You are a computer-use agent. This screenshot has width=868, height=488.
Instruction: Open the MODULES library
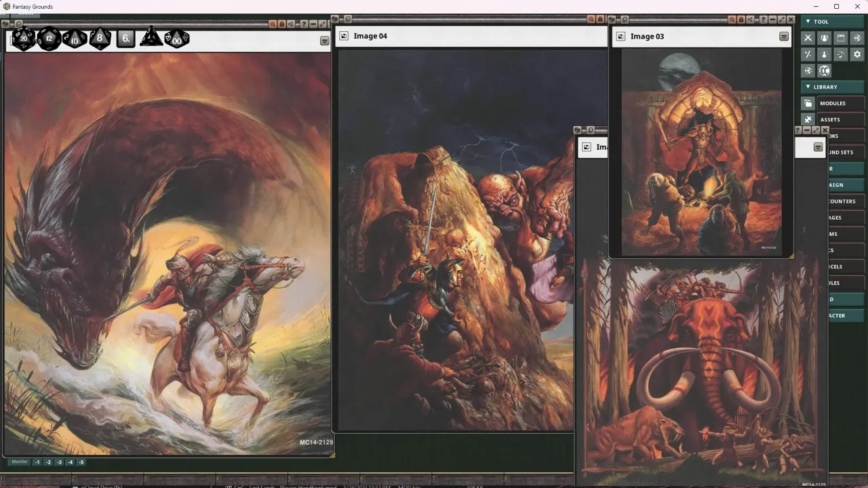(x=841, y=103)
